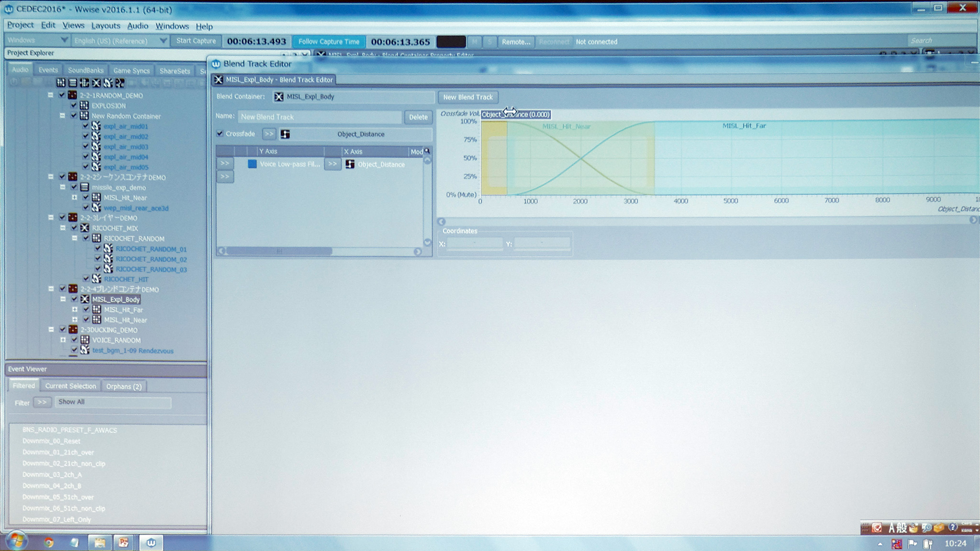Switch to the Game Syncs tab
Screen dimensions: 980x551
coord(132,70)
